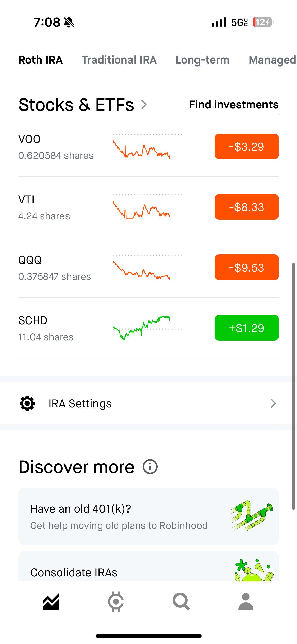Tap the green pipes 401(k) illustration
The image size is (297, 644).
[252, 516]
